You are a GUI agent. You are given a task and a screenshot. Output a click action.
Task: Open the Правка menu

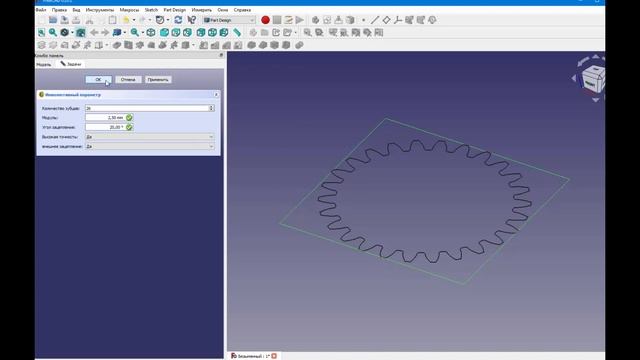coord(59,10)
